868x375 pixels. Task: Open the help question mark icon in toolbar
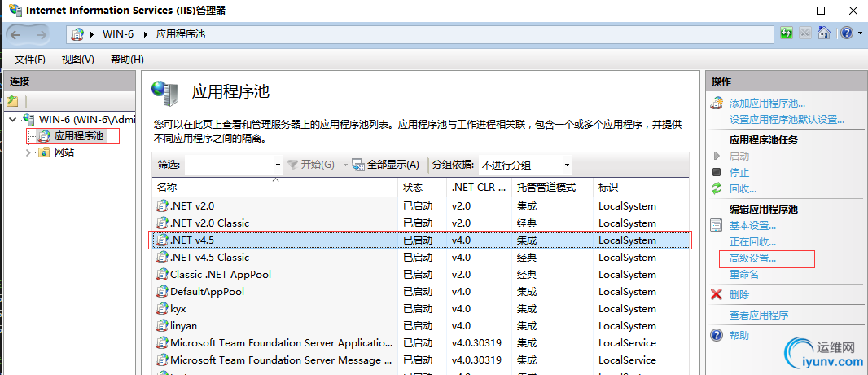846,33
